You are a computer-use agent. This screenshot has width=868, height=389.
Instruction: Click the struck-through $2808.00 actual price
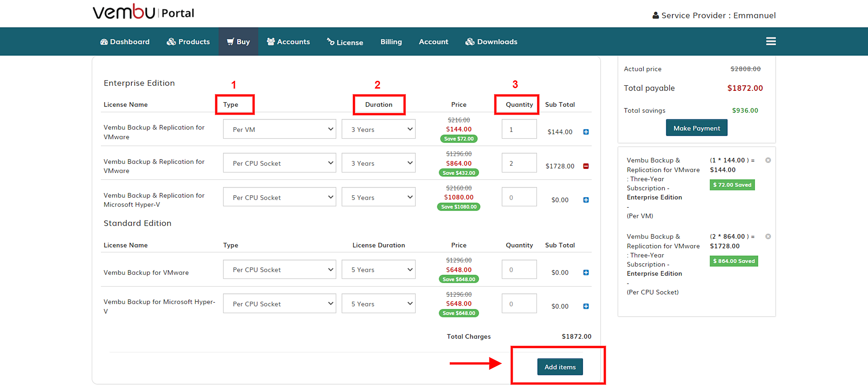coord(746,69)
